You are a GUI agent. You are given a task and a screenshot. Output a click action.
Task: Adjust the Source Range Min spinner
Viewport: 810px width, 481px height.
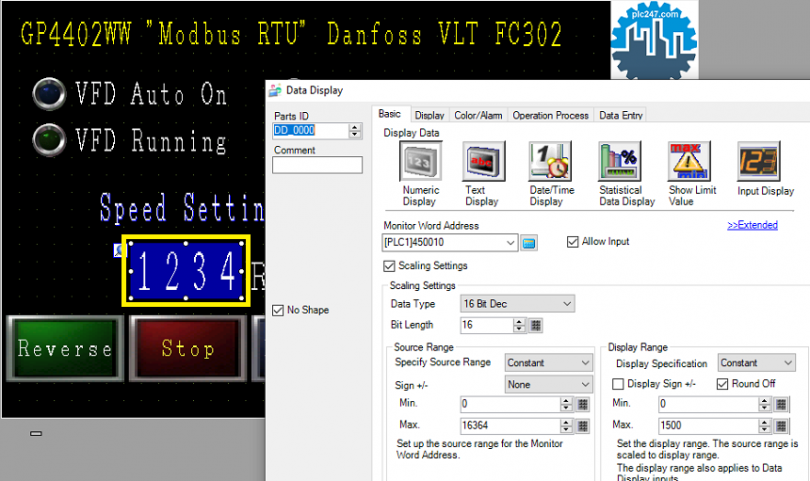click(566, 404)
